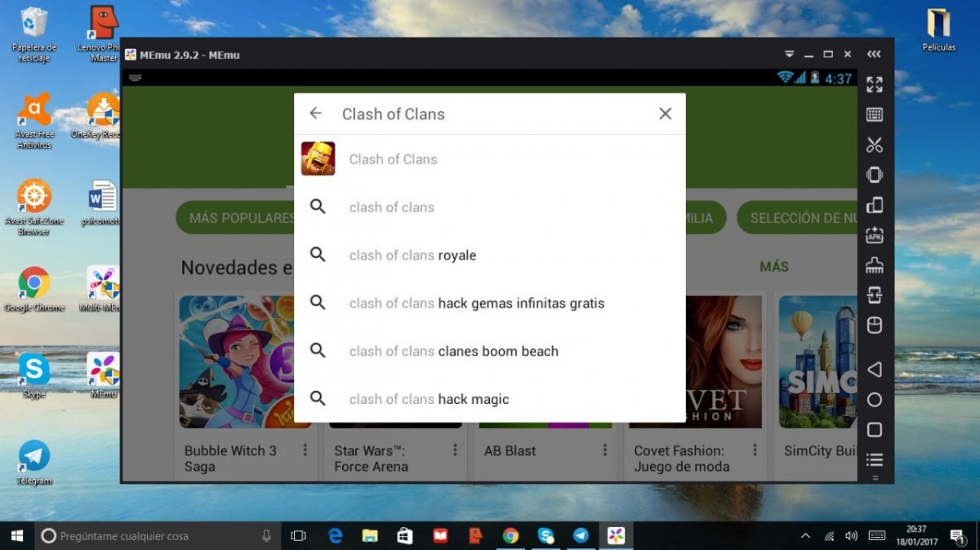Open the MEmu desktop shortcut

104,375
